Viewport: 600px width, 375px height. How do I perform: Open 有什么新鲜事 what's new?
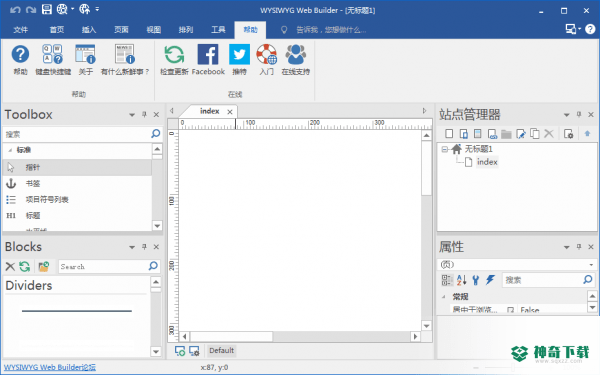(x=125, y=59)
